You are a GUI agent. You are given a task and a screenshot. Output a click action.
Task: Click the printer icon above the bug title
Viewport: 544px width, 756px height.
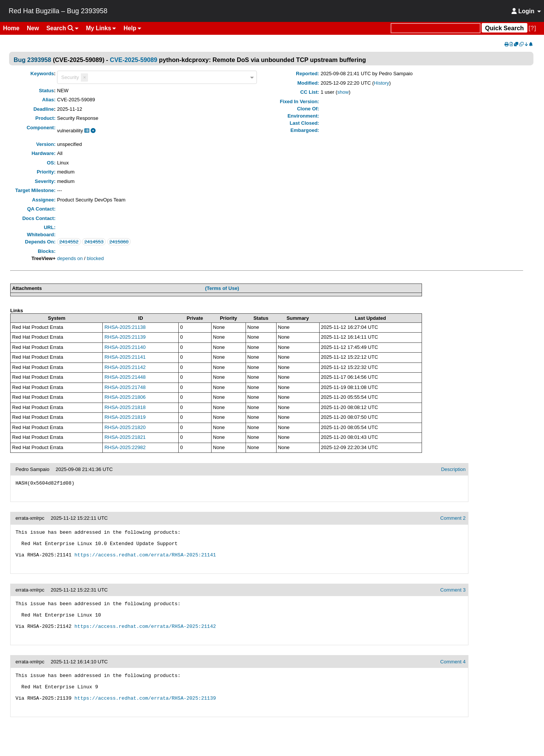[x=507, y=44]
